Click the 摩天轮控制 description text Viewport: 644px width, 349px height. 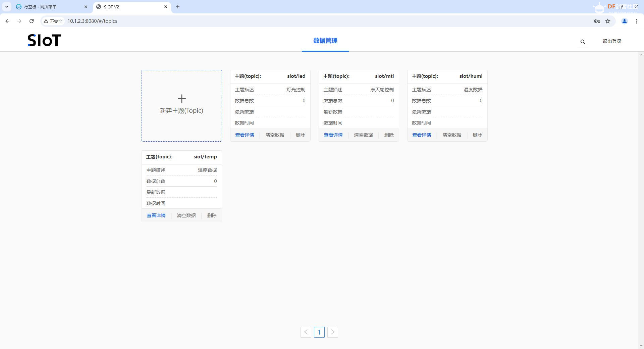tap(382, 90)
